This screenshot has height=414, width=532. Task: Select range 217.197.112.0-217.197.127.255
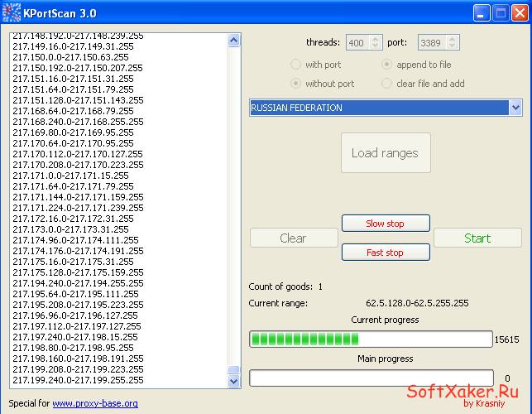click(x=77, y=326)
